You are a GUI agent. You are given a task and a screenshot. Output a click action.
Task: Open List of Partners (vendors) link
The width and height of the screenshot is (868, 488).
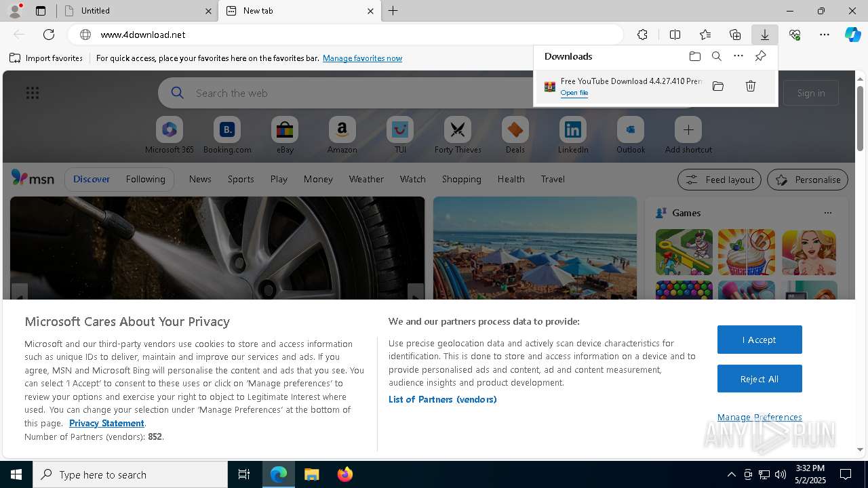coord(443,399)
